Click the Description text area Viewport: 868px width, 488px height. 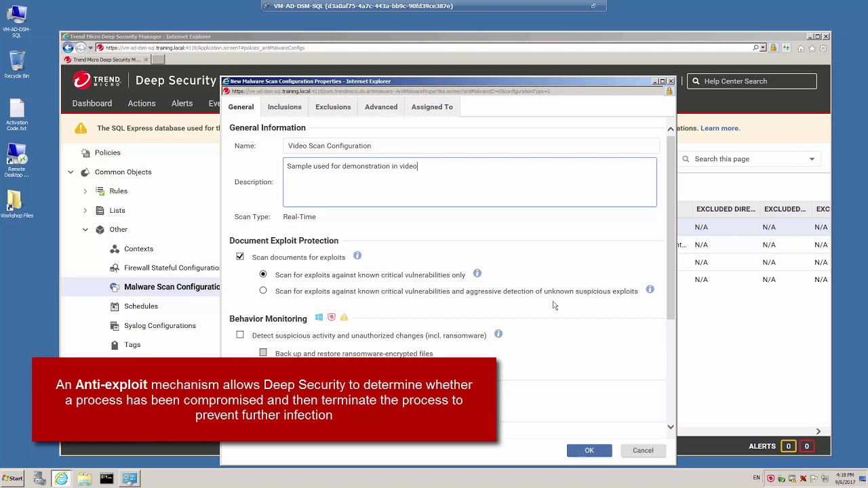point(470,182)
